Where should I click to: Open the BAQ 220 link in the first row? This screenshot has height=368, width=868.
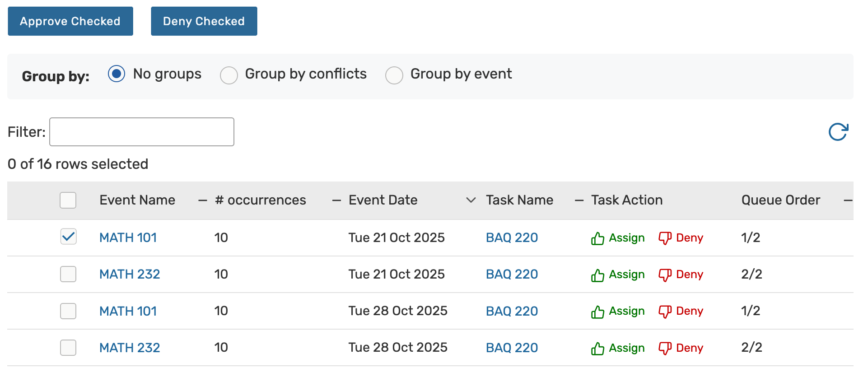pyautogui.click(x=512, y=238)
